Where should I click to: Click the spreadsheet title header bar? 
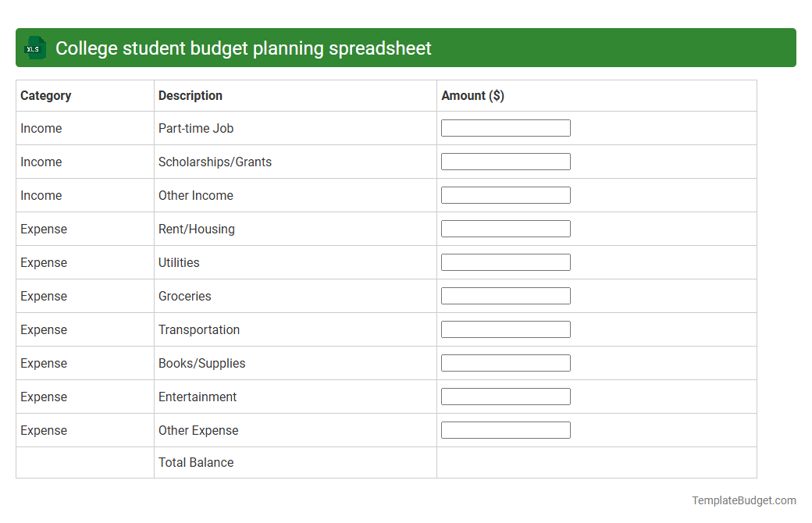406,48
